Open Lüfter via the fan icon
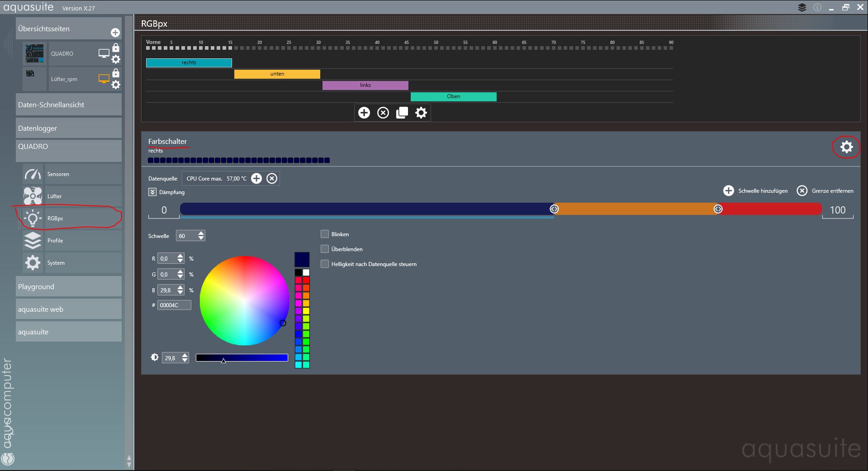868x471 pixels. pyautogui.click(x=33, y=196)
